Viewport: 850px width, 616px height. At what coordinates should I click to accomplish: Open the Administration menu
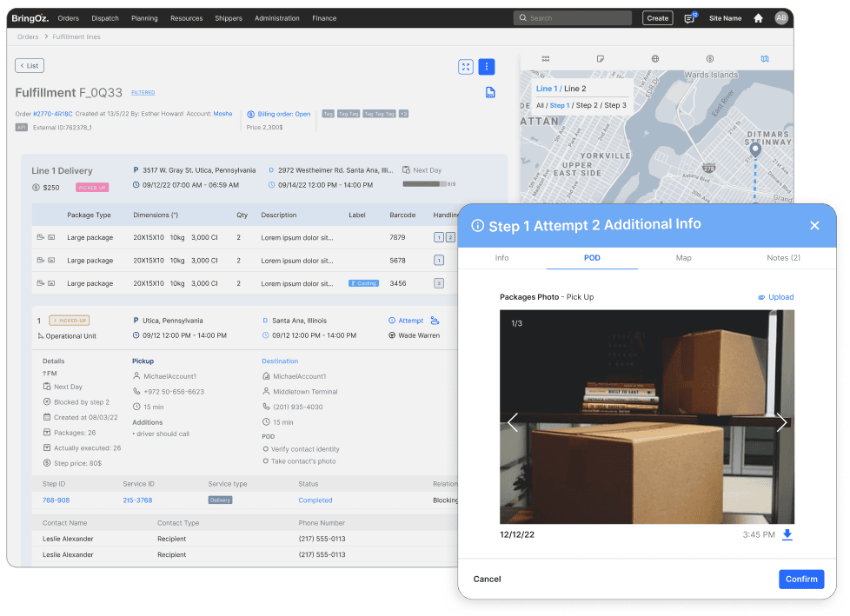(277, 18)
